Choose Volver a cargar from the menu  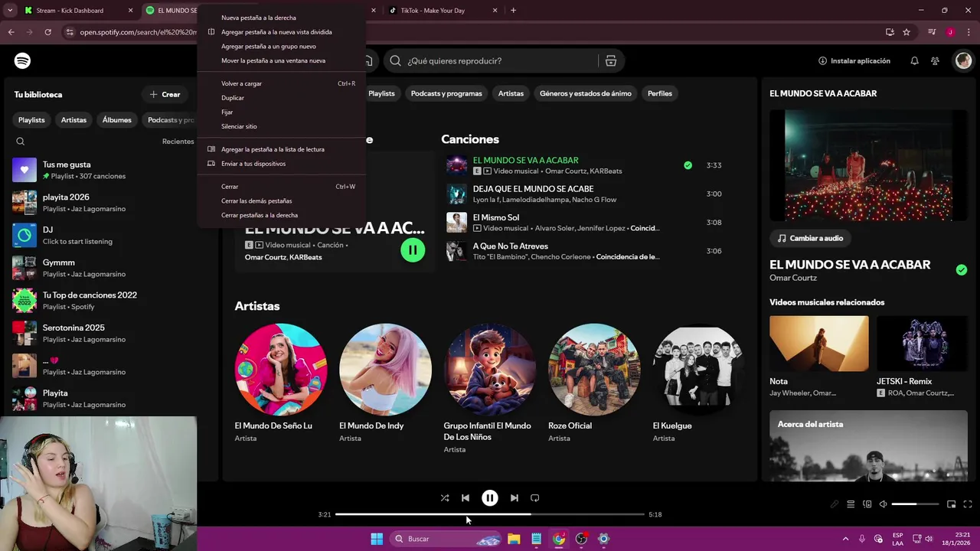(281, 83)
